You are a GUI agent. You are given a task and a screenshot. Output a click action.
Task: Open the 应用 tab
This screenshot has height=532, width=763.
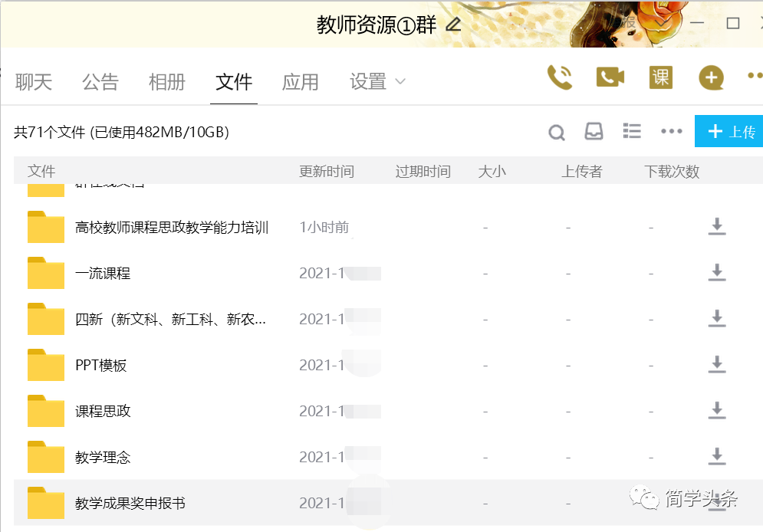pyautogui.click(x=301, y=82)
